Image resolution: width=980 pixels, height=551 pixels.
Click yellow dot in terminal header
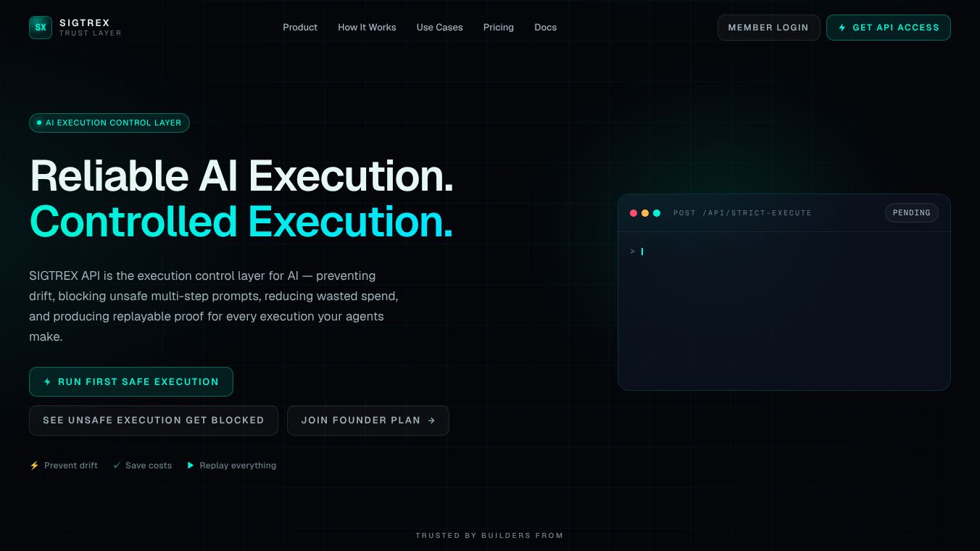click(x=645, y=213)
